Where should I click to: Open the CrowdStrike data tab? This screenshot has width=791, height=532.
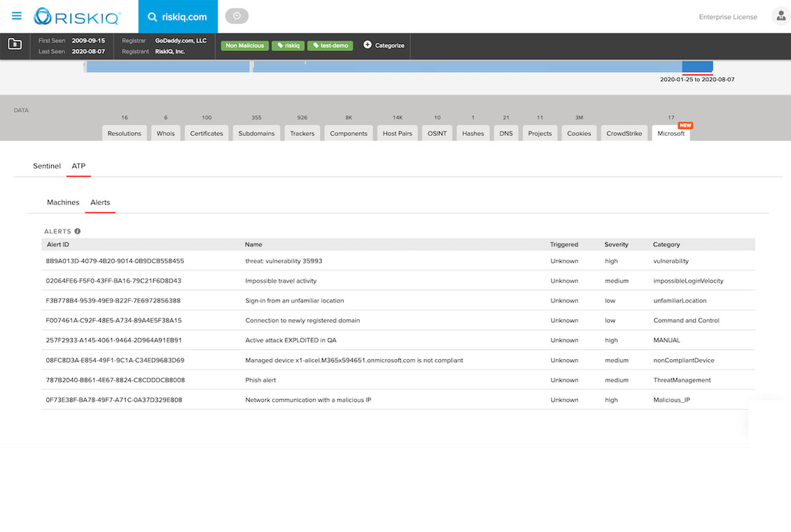point(624,133)
